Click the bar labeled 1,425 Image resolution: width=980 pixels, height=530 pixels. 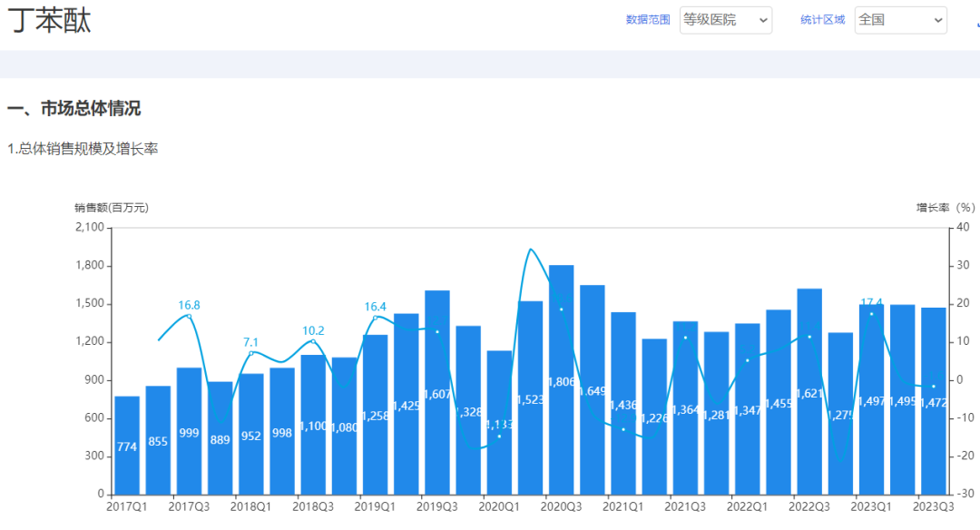click(407, 405)
